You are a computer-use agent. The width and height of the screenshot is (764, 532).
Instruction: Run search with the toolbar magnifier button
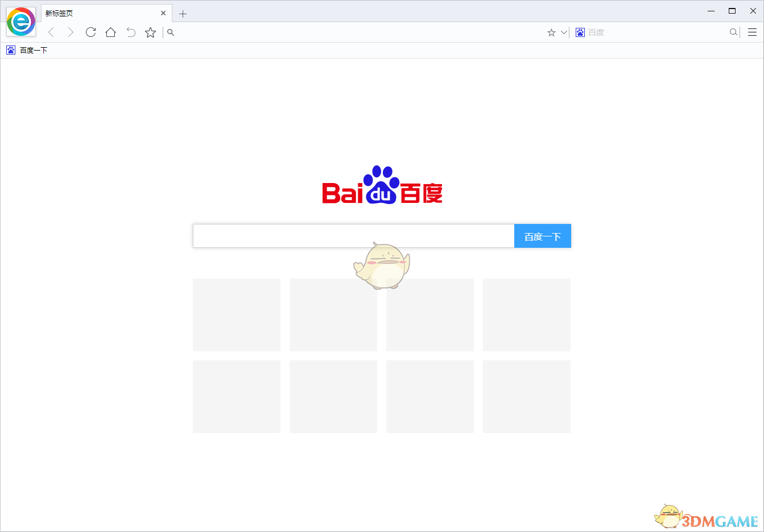[x=734, y=32]
